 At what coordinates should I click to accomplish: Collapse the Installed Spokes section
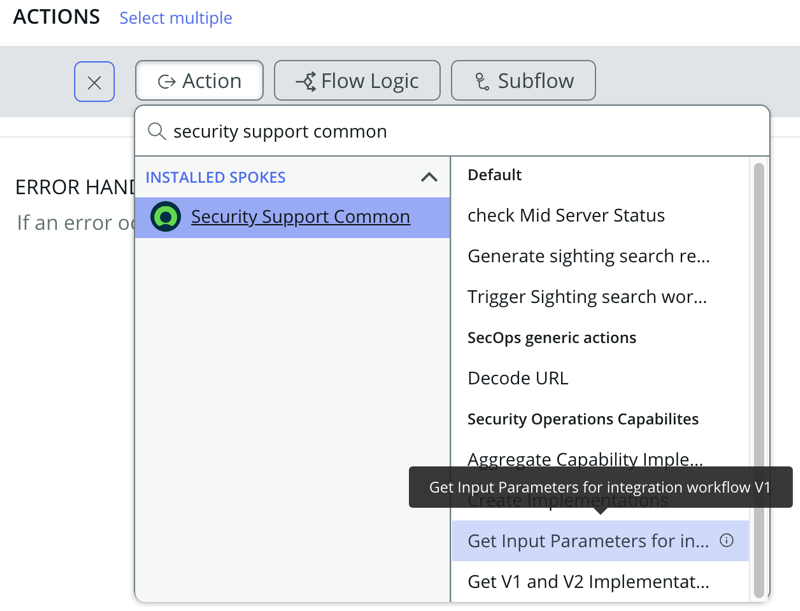(429, 177)
